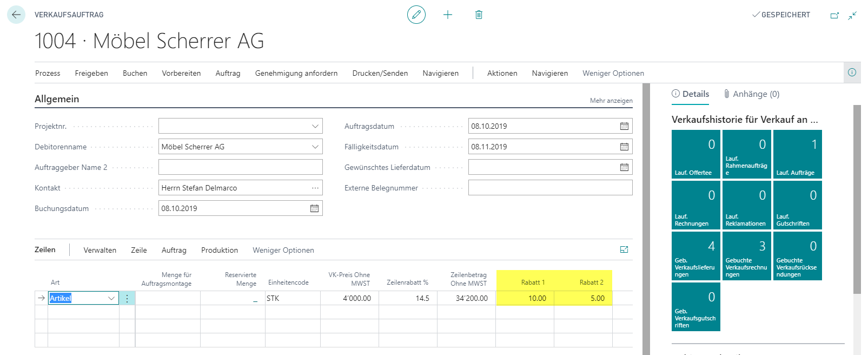Image resolution: width=868 pixels, height=355 pixels.
Task: Click the Rabatt 1 column header
Action: [533, 282]
